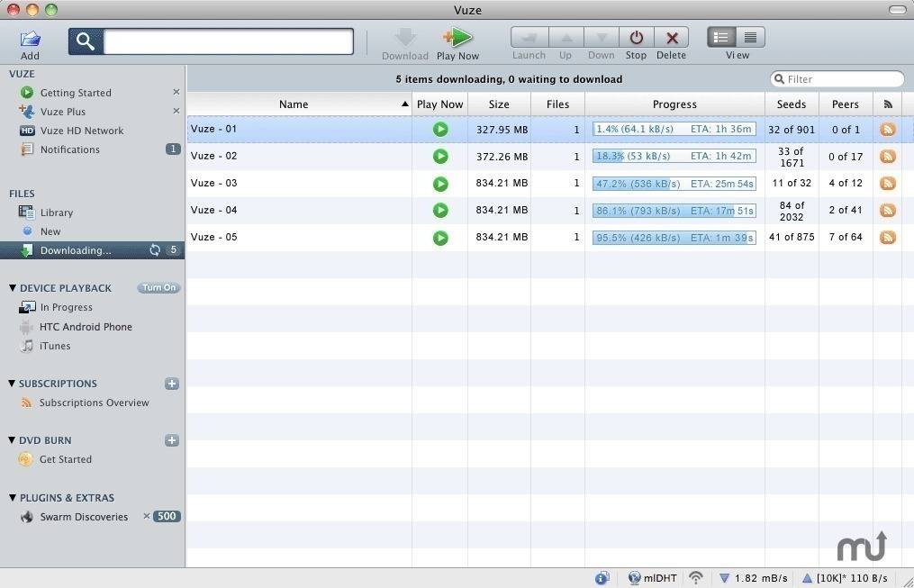Collapse the Plugins & Extras section
This screenshot has width=914, height=588.
click(12, 498)
